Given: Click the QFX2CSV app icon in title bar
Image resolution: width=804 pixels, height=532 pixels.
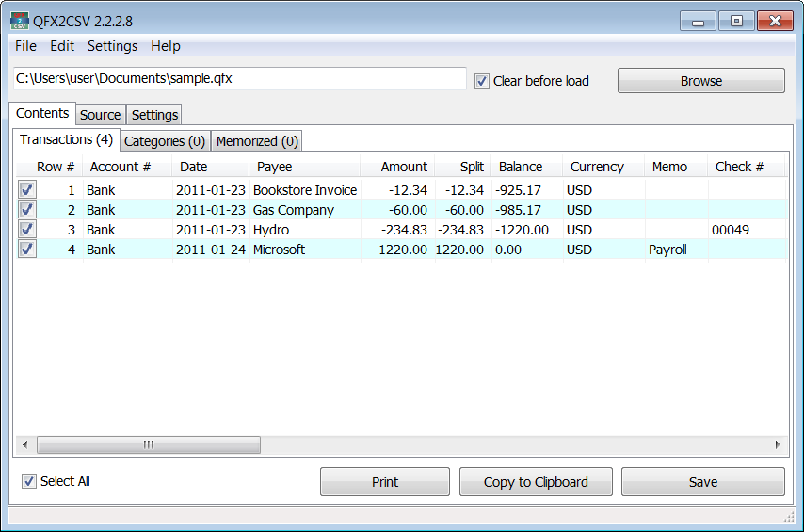Looking at the screenshot, I should click(20, 21).
